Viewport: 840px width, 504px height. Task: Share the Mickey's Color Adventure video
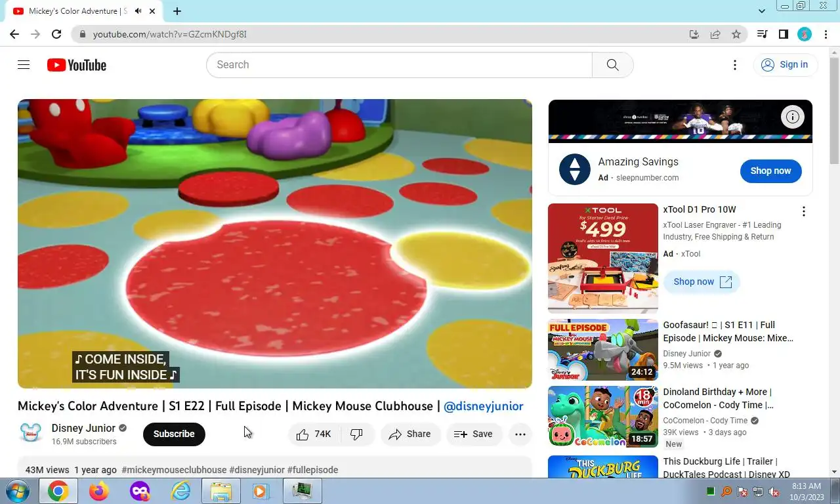410,434
